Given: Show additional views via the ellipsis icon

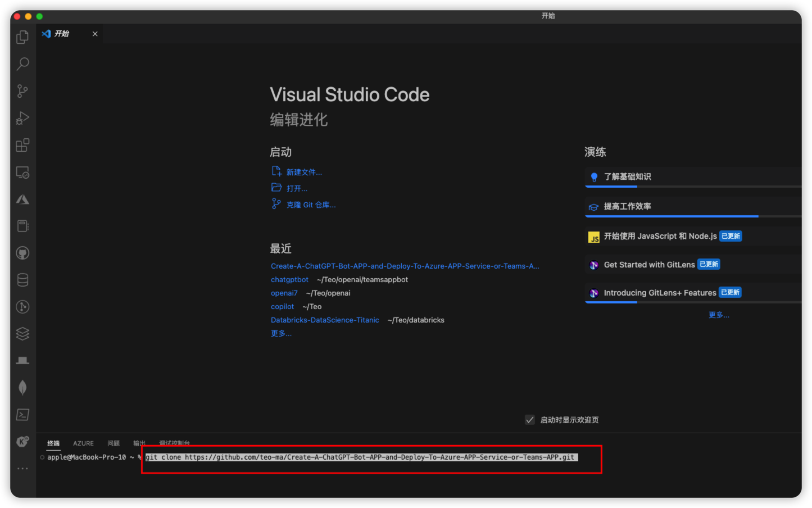Looking at the screenshot, I should [22, 468].
